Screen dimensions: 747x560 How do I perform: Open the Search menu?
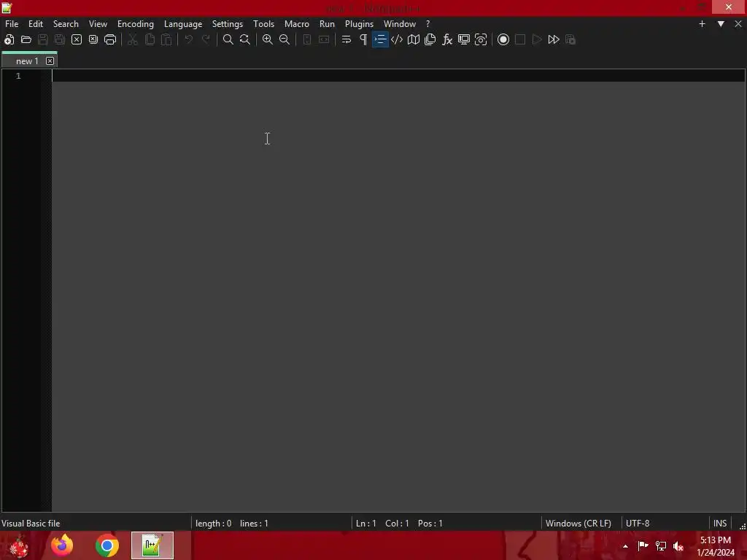click(x=66, y=24)
